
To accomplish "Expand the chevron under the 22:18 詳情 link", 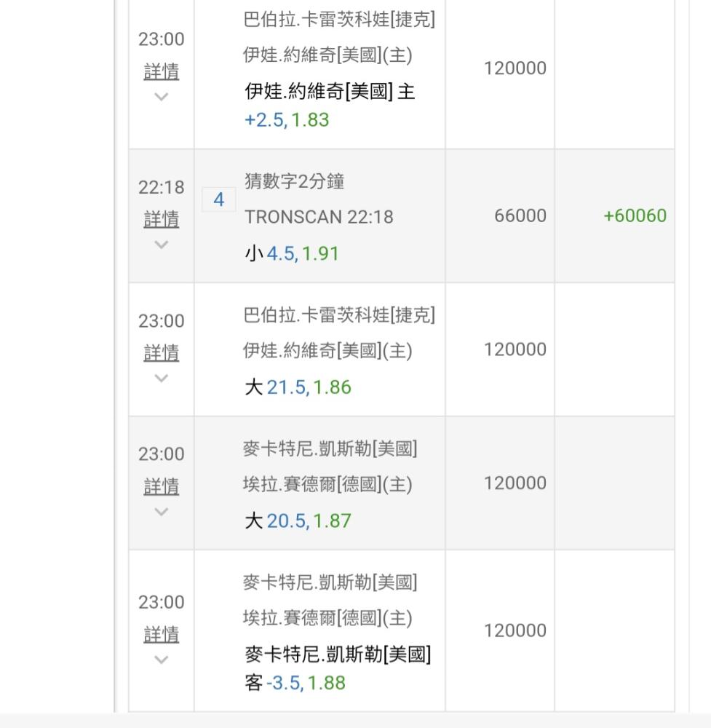I will coord(162,245).
